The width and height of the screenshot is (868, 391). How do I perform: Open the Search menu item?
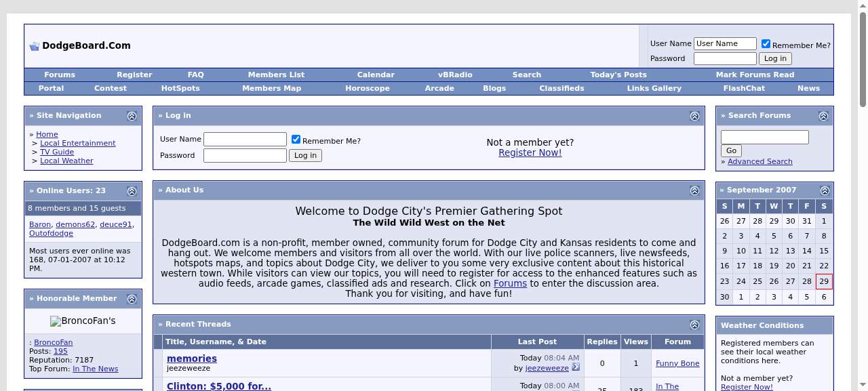(527, 75)
